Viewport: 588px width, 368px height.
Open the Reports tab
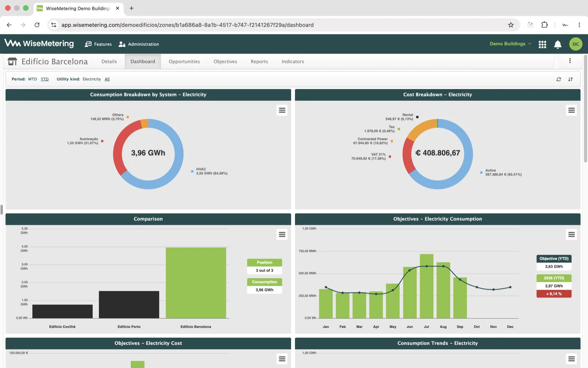(259, 62)
